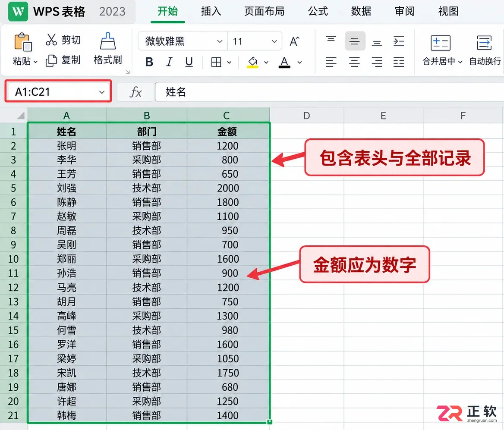Select column F header

pyautogui.click(x=463, y=116)
